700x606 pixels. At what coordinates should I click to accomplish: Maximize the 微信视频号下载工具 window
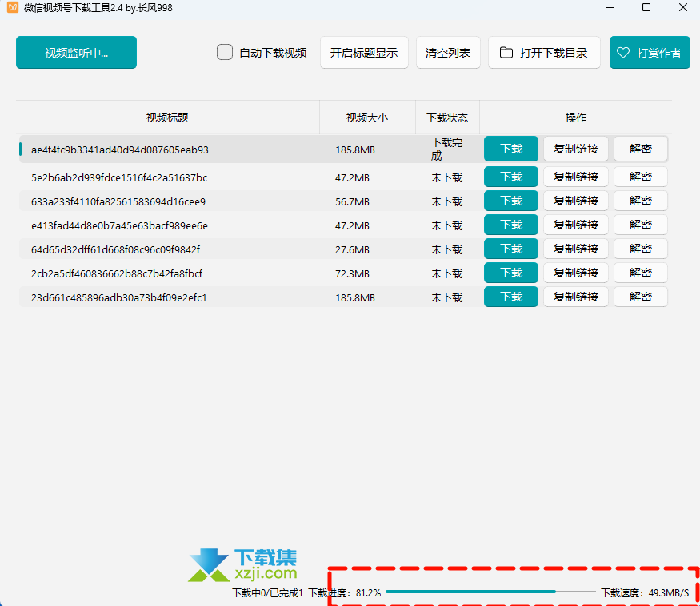point(646,7)
